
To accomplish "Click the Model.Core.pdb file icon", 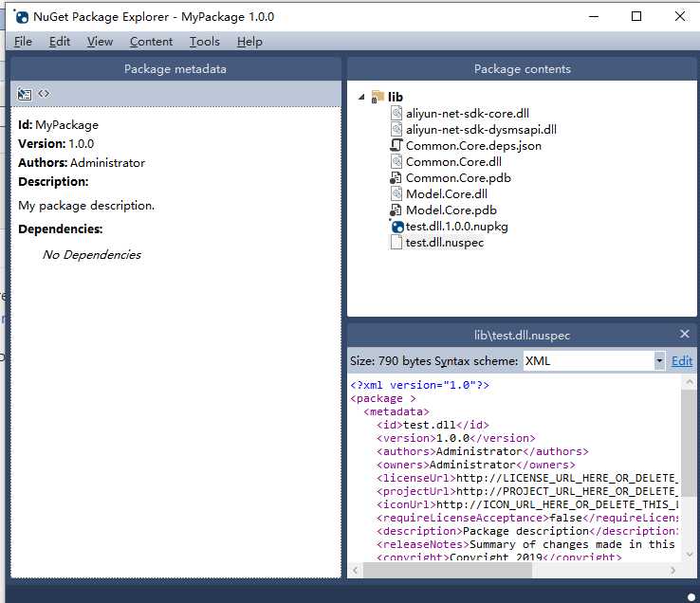I will point(396,210).
